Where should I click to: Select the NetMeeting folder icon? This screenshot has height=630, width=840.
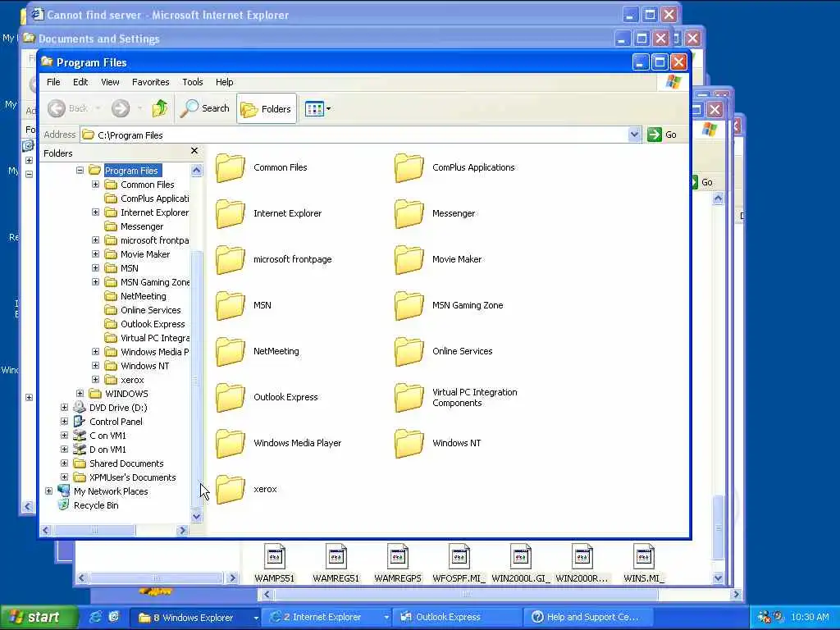click(231, 351)
